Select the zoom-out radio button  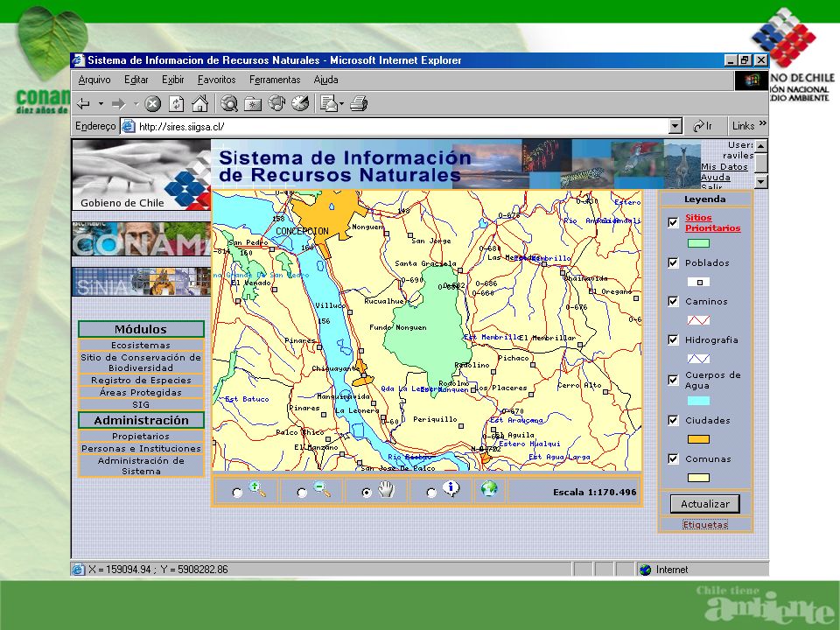pos(302,493)
